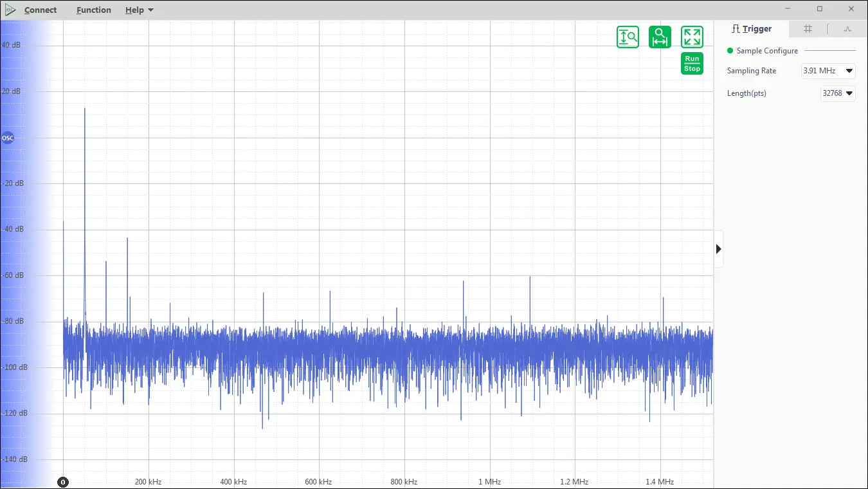
Task: Open the Help menu
Action: point(134,10)
